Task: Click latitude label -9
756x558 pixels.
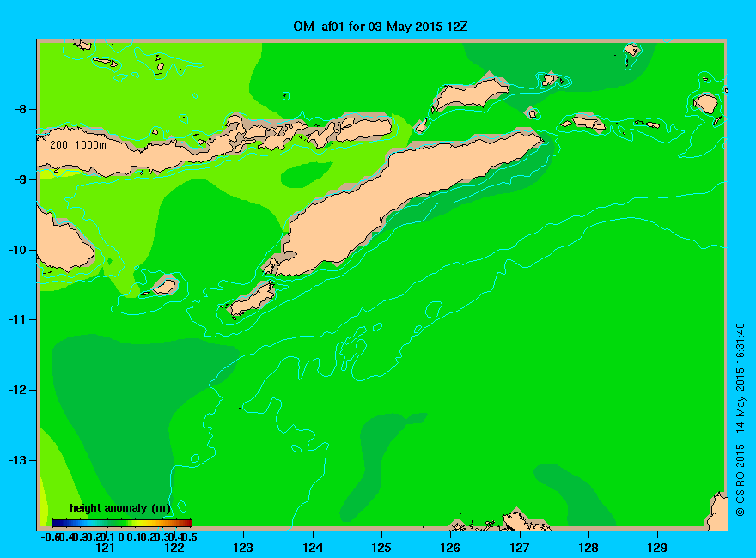Action: pos(21,179)
